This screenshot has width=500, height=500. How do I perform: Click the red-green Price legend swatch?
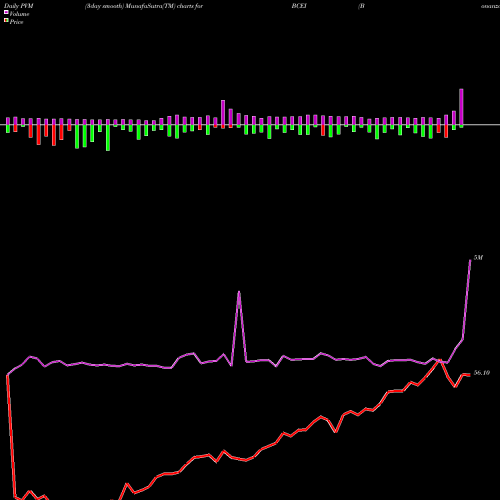6,21
